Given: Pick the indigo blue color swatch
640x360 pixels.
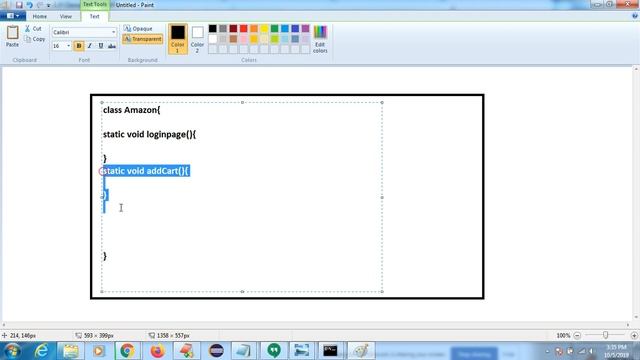Looking at the screenshot, I should [x=295, y=29].
